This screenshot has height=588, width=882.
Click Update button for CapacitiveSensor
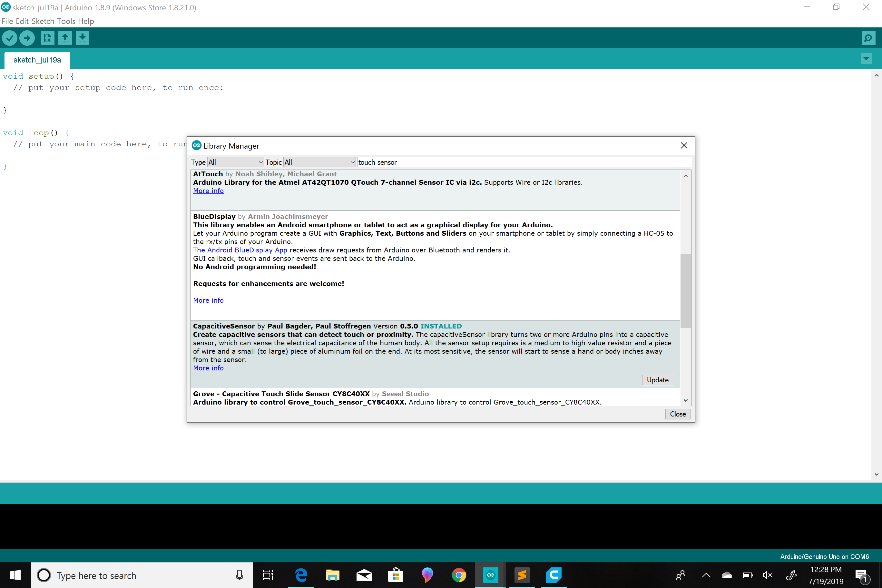657,380
